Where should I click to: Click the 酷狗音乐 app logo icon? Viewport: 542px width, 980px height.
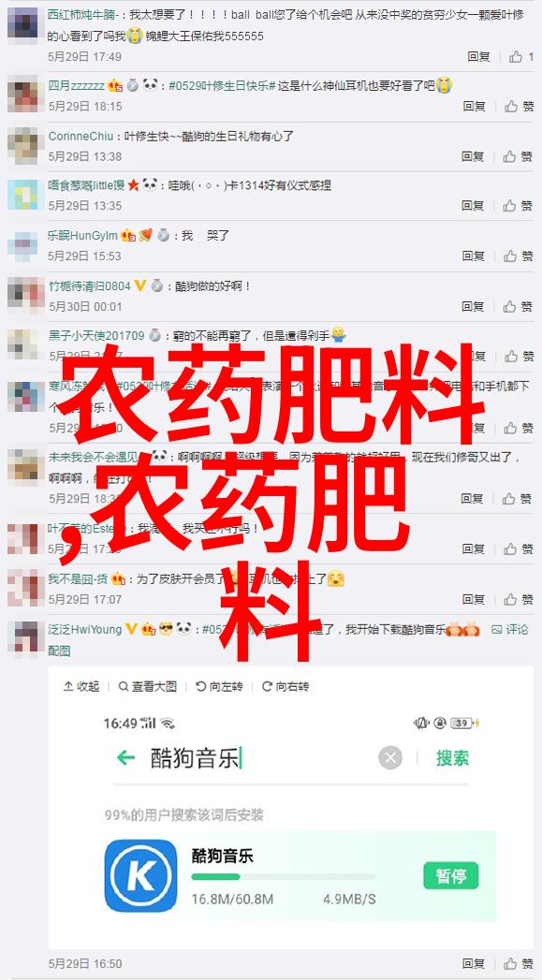pyautogui.click(x=140, y=875)
